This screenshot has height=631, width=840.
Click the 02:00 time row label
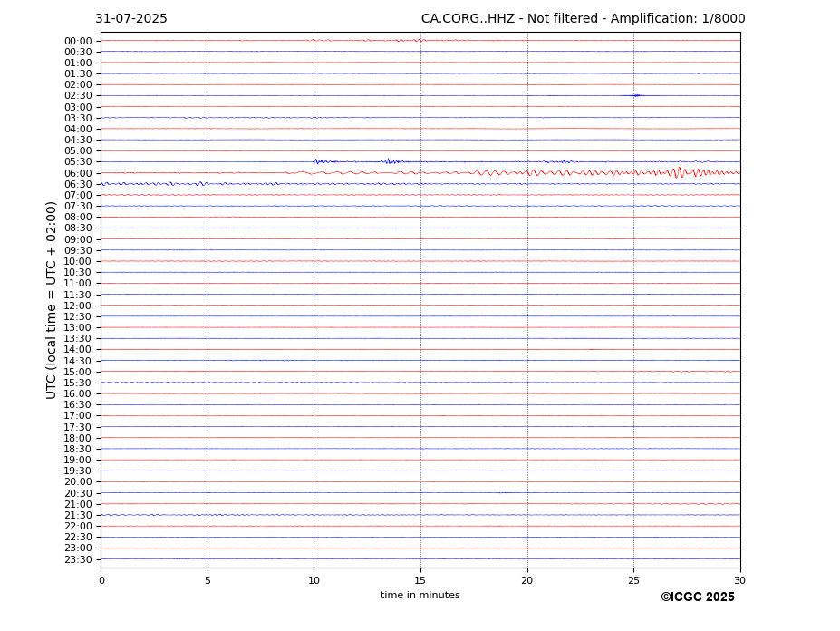pos(78,84)
